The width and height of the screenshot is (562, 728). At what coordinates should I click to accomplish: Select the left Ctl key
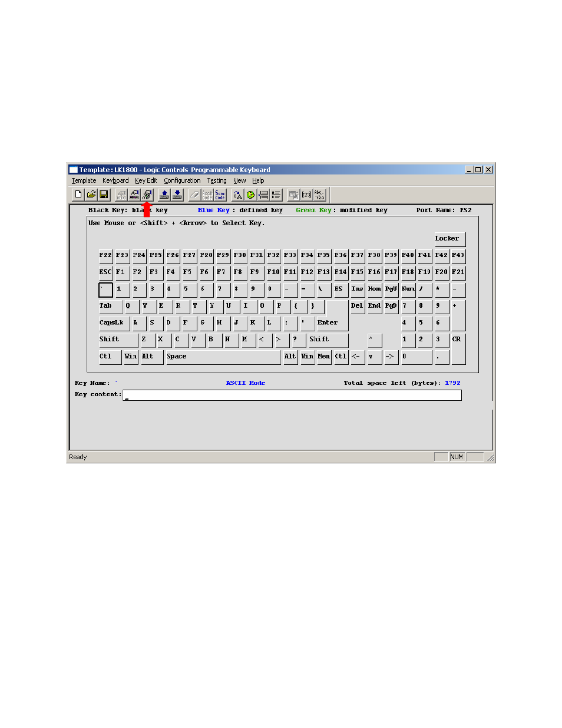click(110, 357)
